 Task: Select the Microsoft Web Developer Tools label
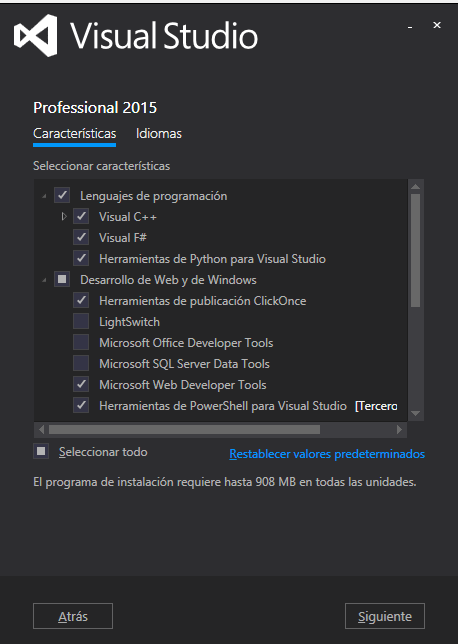(x=183, y=385)
